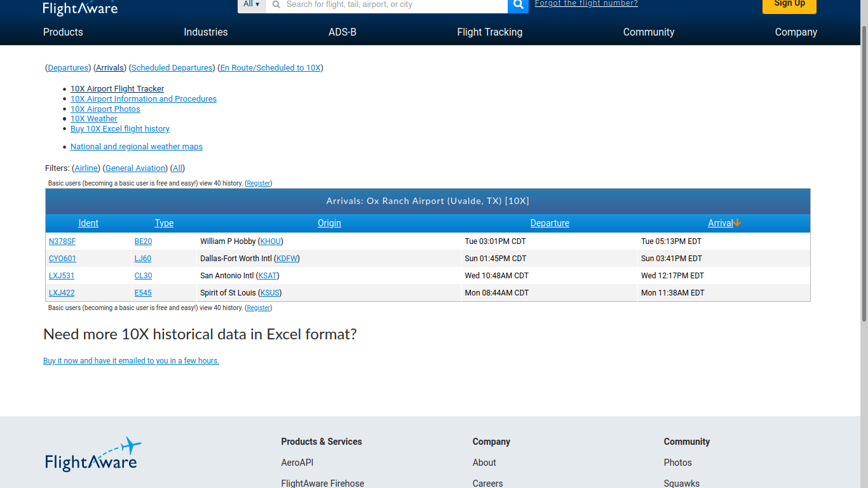The height and width of the screenshot is (488, 868).
Task: Open 10X Airport Photos link
Action: 105,109
